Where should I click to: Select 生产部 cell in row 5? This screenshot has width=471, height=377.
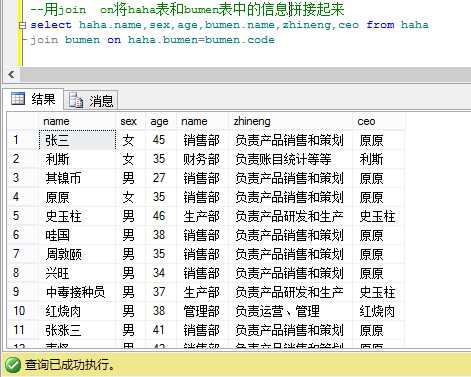(202, 216)
